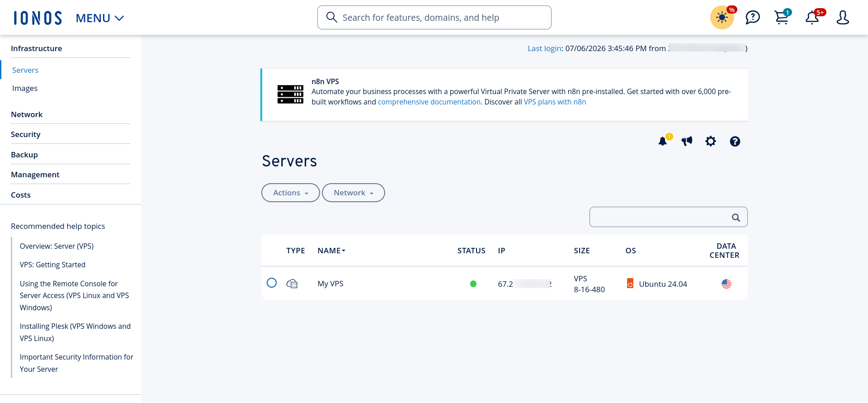Open the user account profile icon

pyautogui.click(x=843, y=18)
